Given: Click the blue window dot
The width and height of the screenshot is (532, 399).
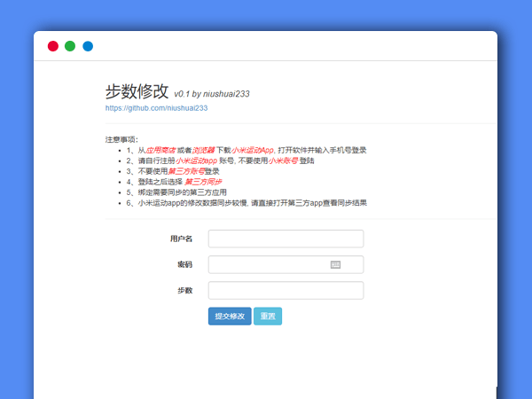Looking at the screenshot, I should tap(88, 46).
